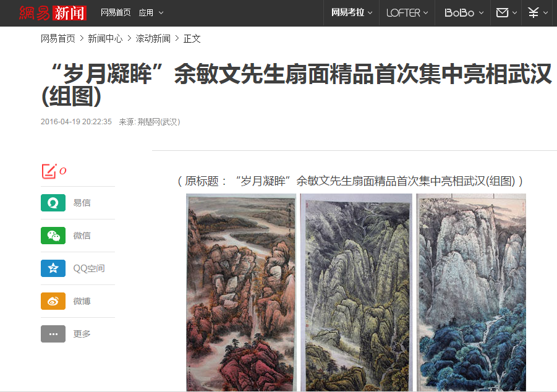Image resolution: width=557 pixels, height=392 pixels.
Task: Open the green mountain landscape painting
Action: pos(356,292)
